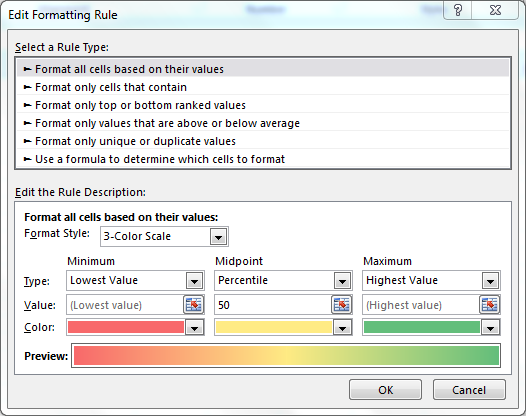This screenshot has width=526, height=416.
Task: Expand the Maximum Type dropdown
Action: [490, 281]
